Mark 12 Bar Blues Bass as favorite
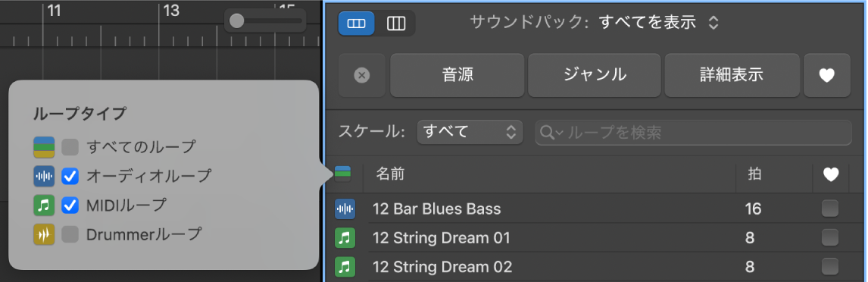 point(830,209)
